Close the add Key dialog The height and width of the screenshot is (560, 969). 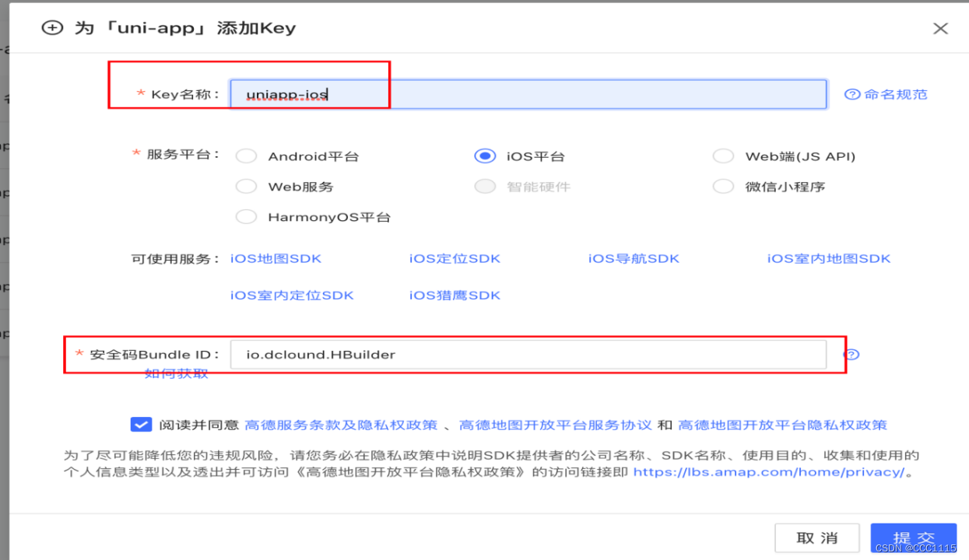click(x=940, y=29)
